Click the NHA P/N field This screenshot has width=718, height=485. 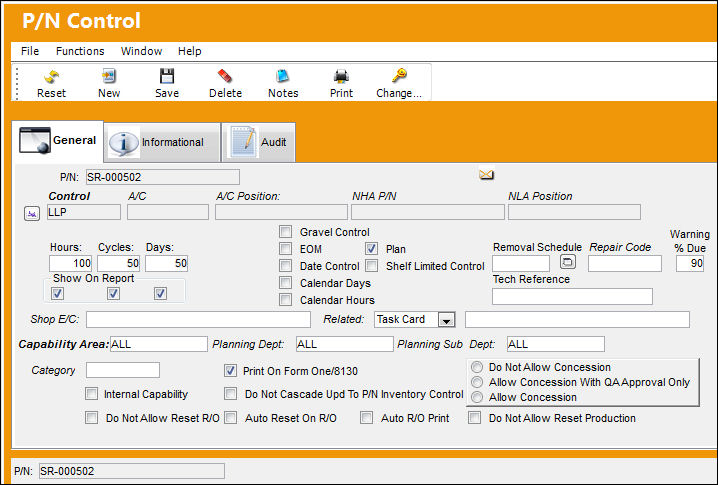coord(428,212)
